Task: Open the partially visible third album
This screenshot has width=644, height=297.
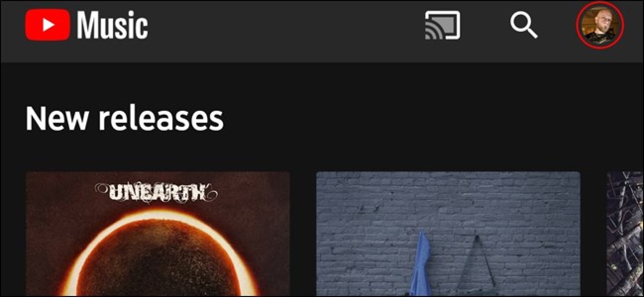Action: pyautogui.click(x=625, y=234)
